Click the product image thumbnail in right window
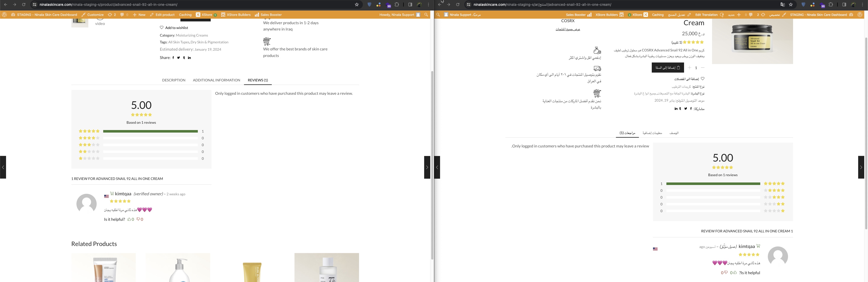This screenshot has height=282, width=868. 752,41
